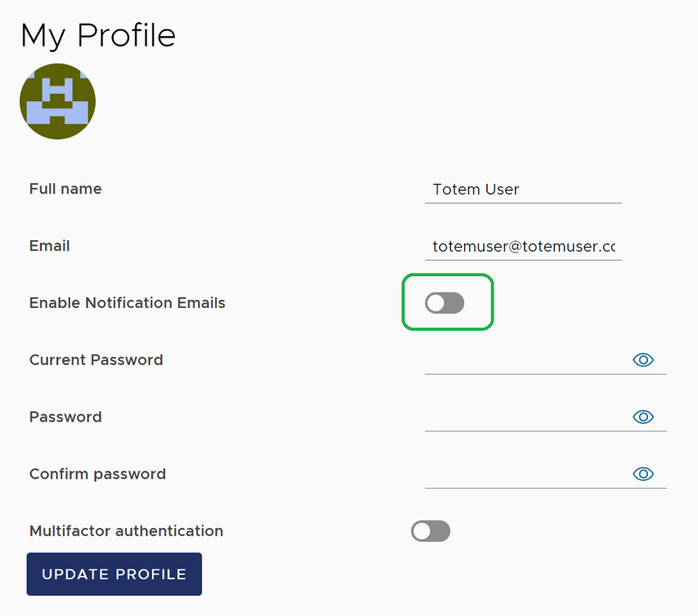Click the Full name label
698x616 pixels.
pos(65,189)
